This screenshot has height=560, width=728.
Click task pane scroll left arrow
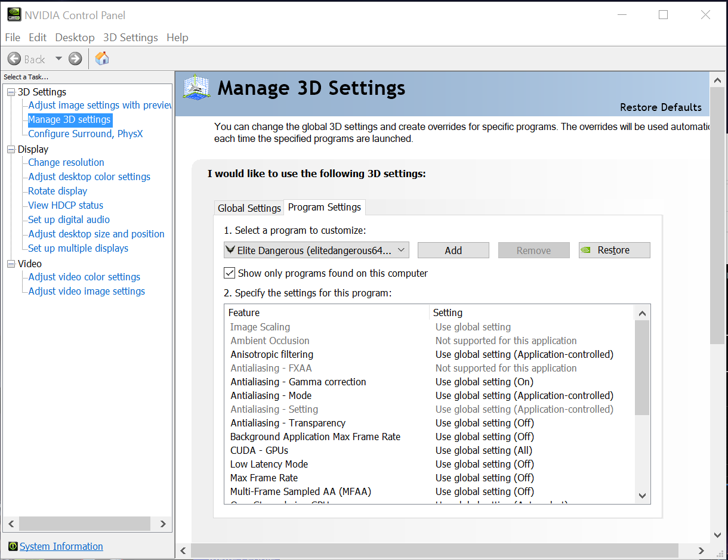[11, 524]
